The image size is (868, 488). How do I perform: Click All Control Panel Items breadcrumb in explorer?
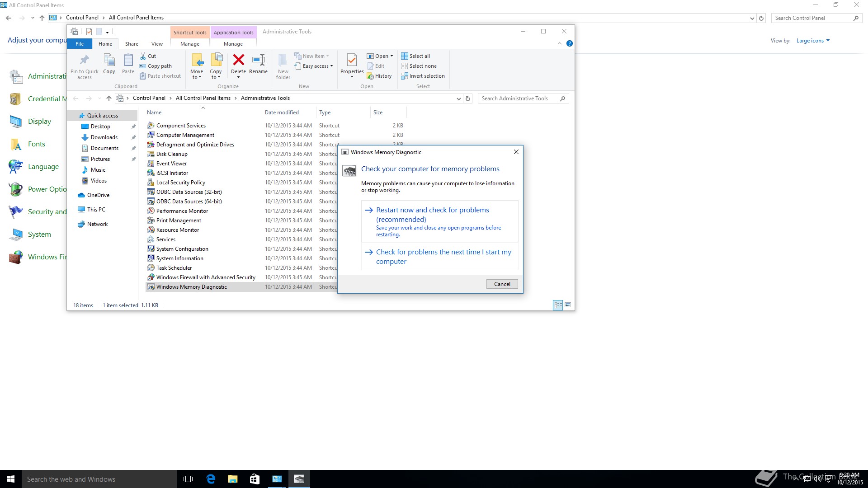(203, 98)
